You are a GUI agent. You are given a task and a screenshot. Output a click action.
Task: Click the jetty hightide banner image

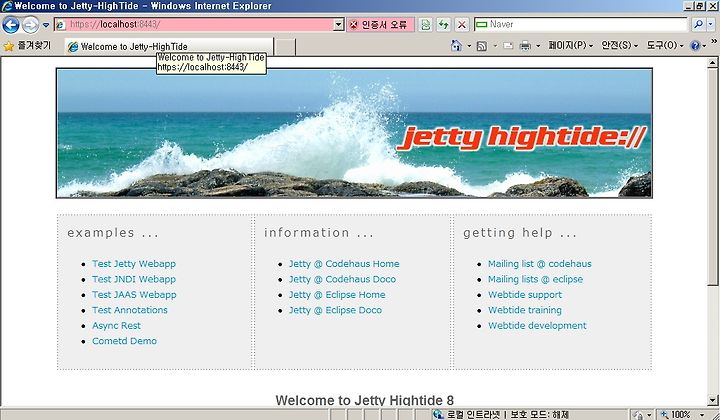(354, 133)
